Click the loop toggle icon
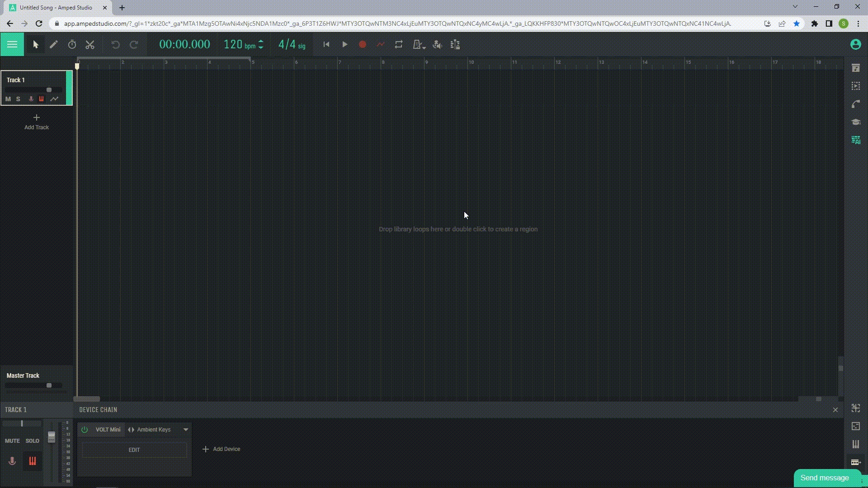Screen dimensions: 868x488 click(399, 45)
